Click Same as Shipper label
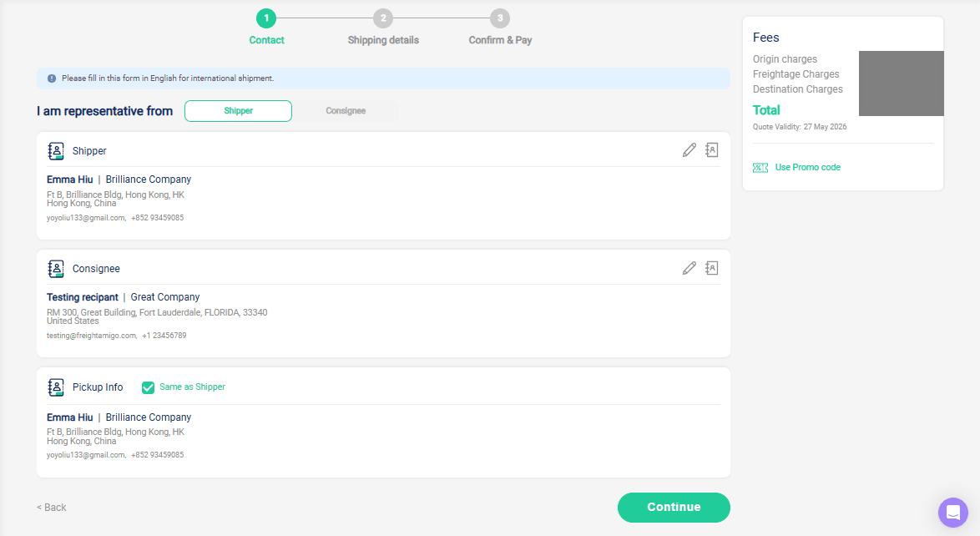The image size is (980, 536). 192,387
